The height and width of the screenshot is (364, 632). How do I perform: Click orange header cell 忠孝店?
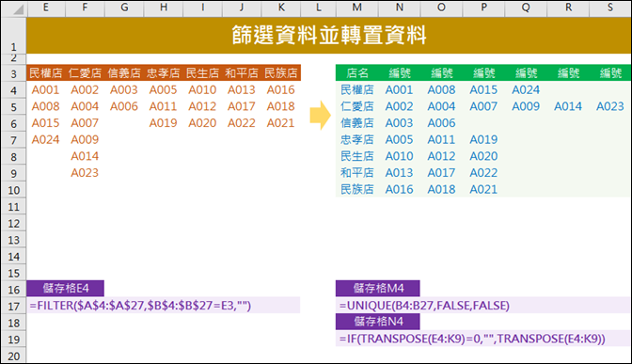pyautogui.click(x=164, y=73)
